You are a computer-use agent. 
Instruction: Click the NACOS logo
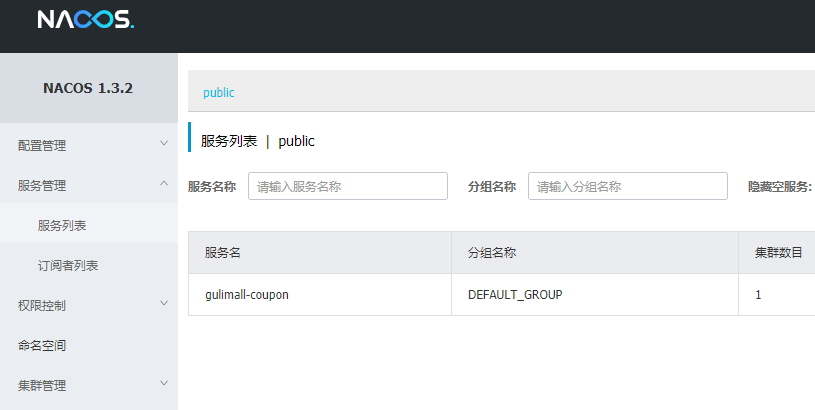coord(86,20)
